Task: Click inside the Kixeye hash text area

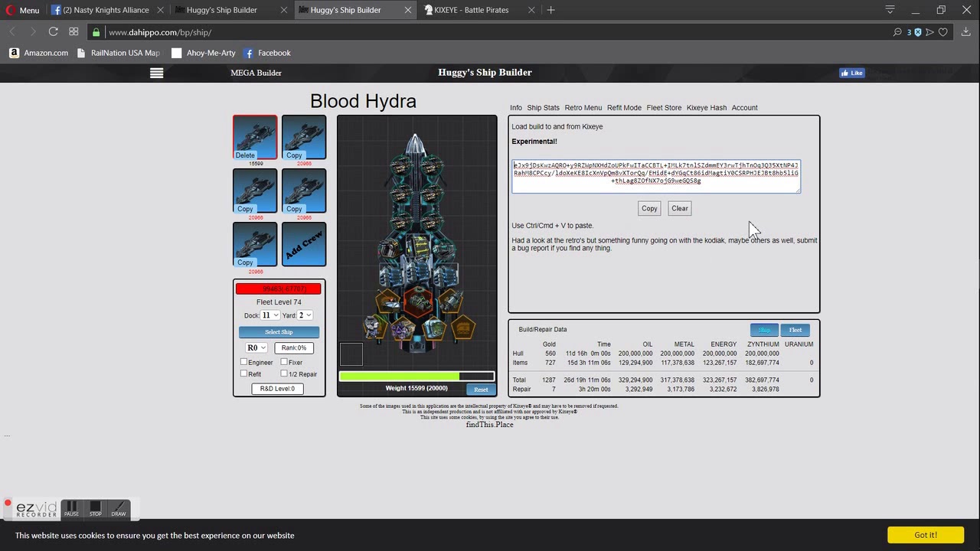Action: (x=656, y=176)
